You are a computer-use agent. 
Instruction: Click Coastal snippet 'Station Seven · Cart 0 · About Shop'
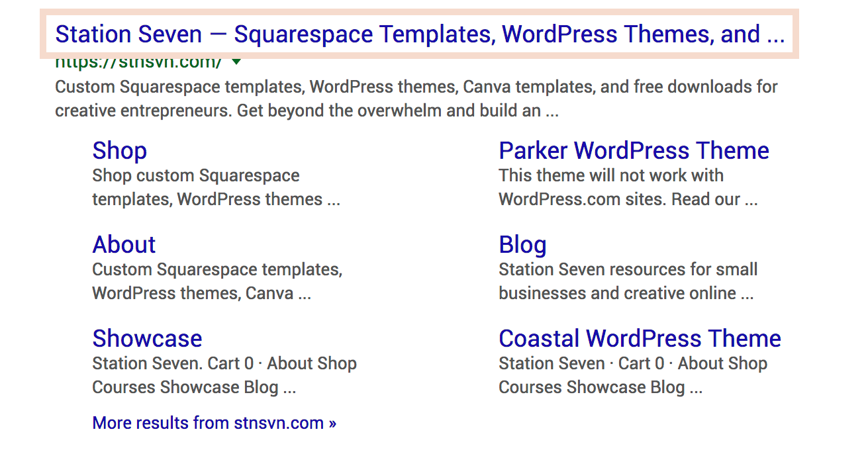pos(633,363)
